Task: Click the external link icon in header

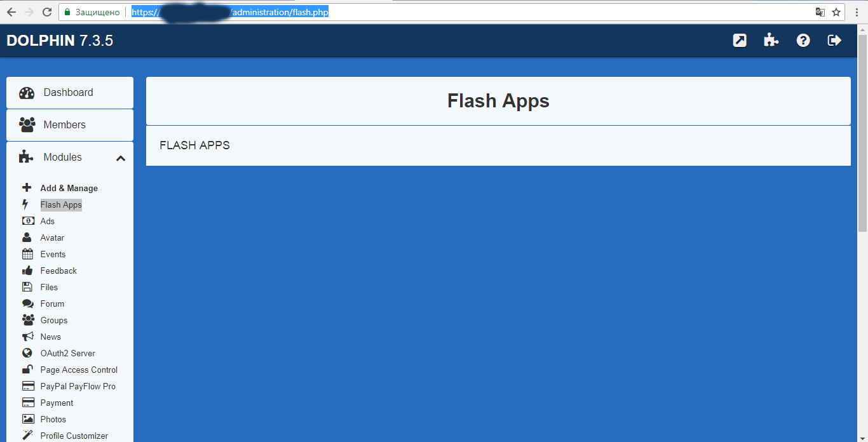Action: [x=740, y=41]
